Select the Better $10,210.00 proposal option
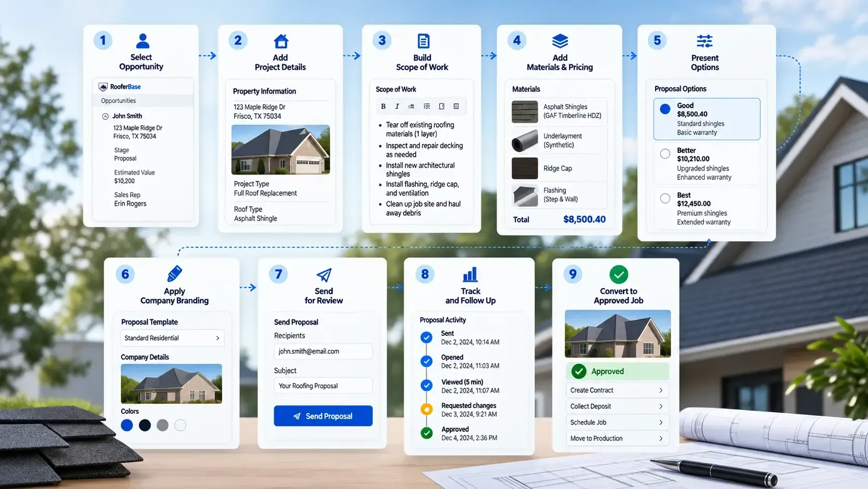Image resolution: width=868 pixels, height=489 pixels. (707, 164)
